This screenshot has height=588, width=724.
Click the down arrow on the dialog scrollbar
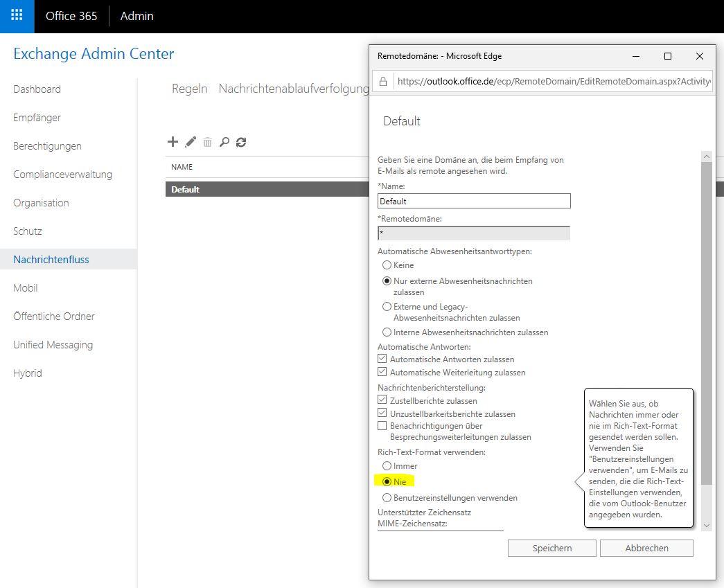point(707,525)
